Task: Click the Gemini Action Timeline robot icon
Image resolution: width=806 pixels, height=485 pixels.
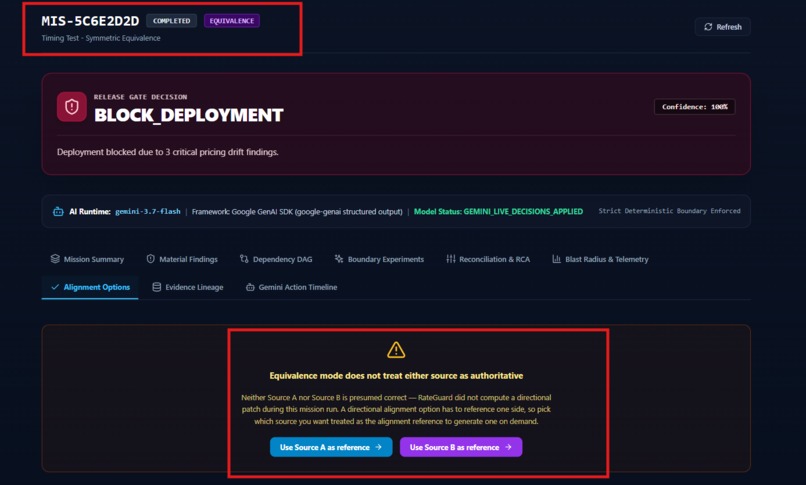Action: [250, 287]
